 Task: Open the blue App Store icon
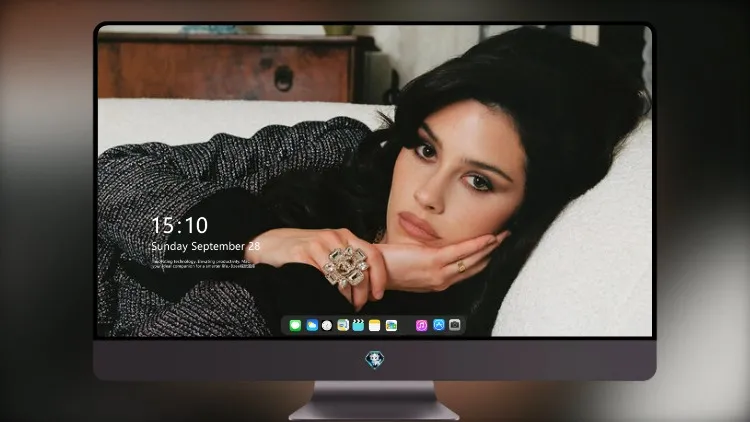pos(439,325)
